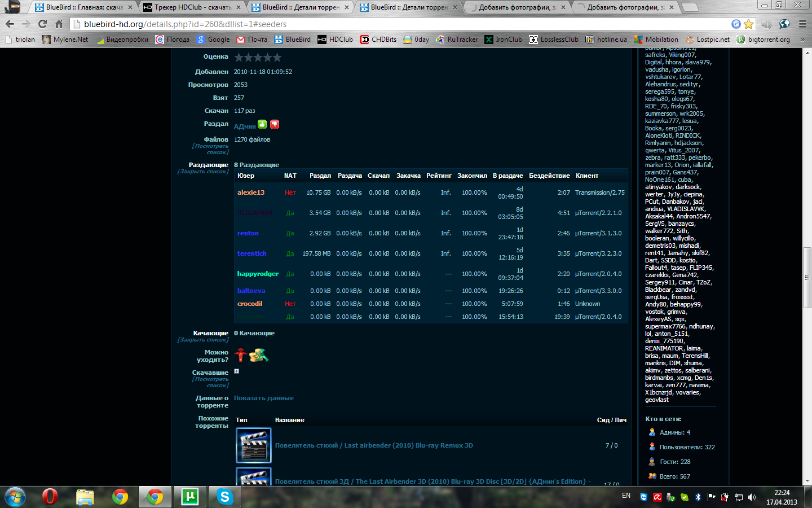Click Посмотреть список under Скачавшие
This screenshot has height=508, width=812.
coord(210,382)
